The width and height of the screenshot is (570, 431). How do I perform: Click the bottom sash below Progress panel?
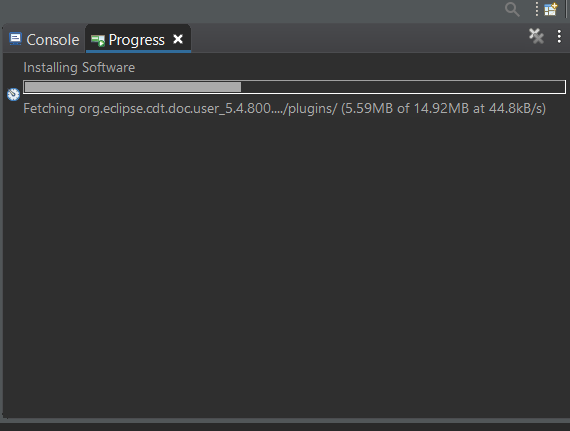coord(285,420)
